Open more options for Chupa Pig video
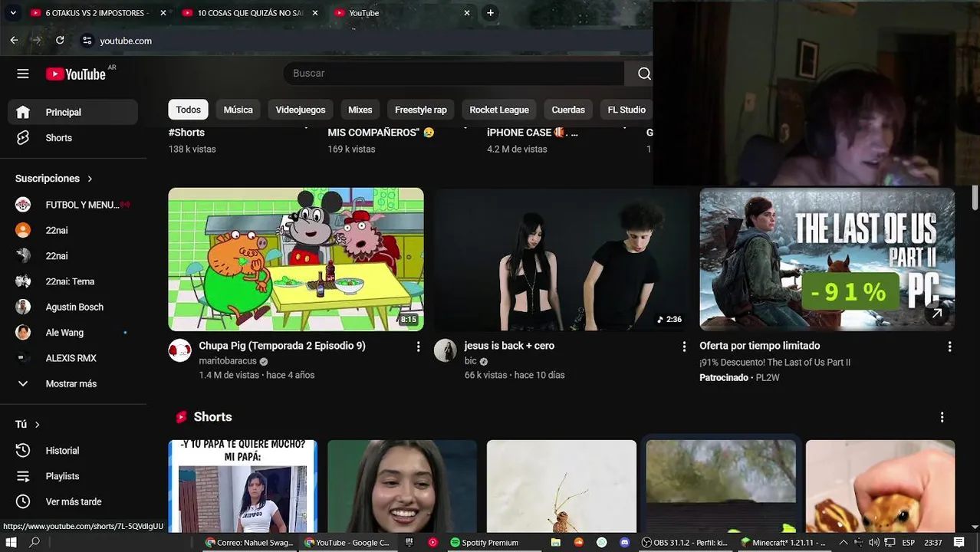 pyautogui.click(x=418, y=347)
